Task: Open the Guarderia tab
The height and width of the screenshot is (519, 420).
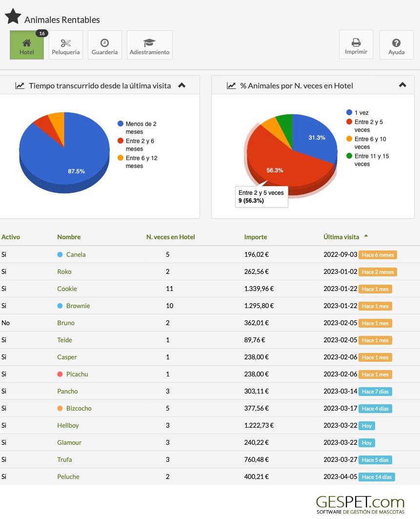Action: 105,45
